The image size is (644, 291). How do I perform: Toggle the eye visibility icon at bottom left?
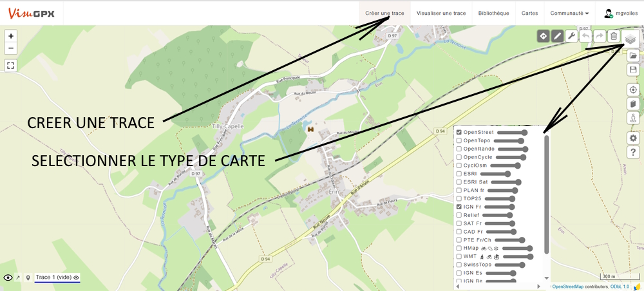(x=8, y=277)
